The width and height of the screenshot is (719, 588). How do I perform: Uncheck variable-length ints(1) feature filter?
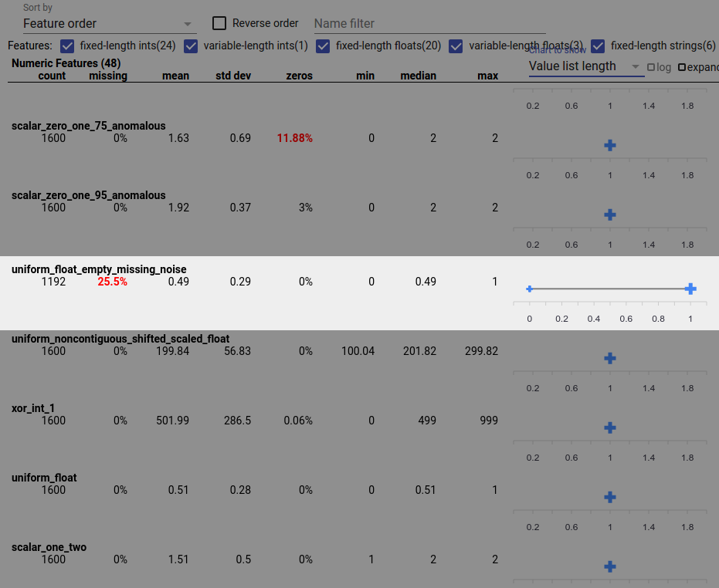[x=191, y=46]
